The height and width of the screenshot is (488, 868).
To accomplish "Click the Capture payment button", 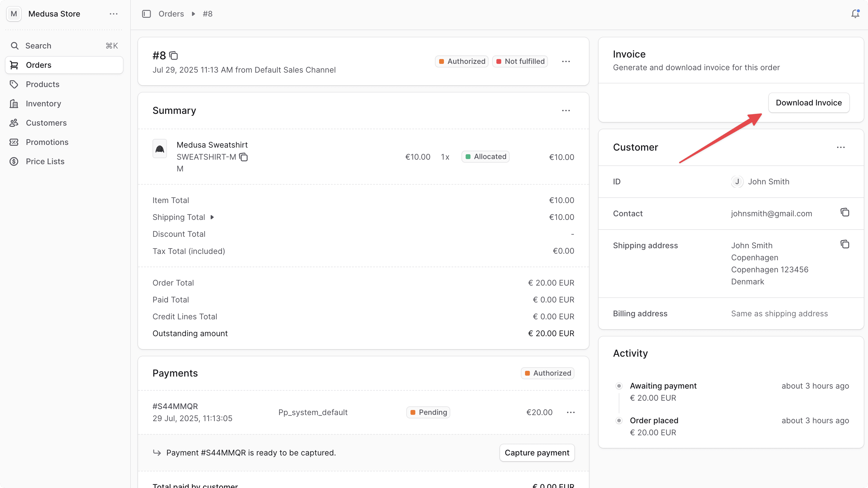I will pyautogui.click(x=537, y=453).
